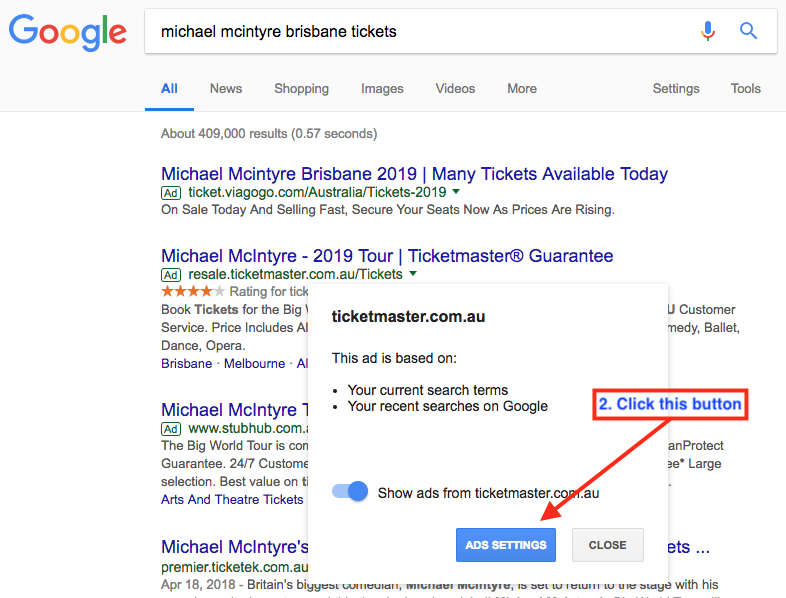Click 'Your recent searches on Google' bullet
The width and height of the screenshot is (786, 598).
point(448,407)
